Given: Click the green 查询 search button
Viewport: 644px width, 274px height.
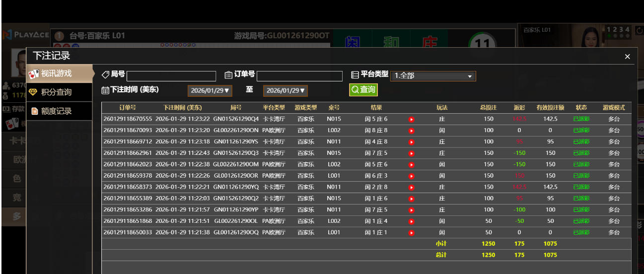Looking at the screenshot, I should (363, 90).
